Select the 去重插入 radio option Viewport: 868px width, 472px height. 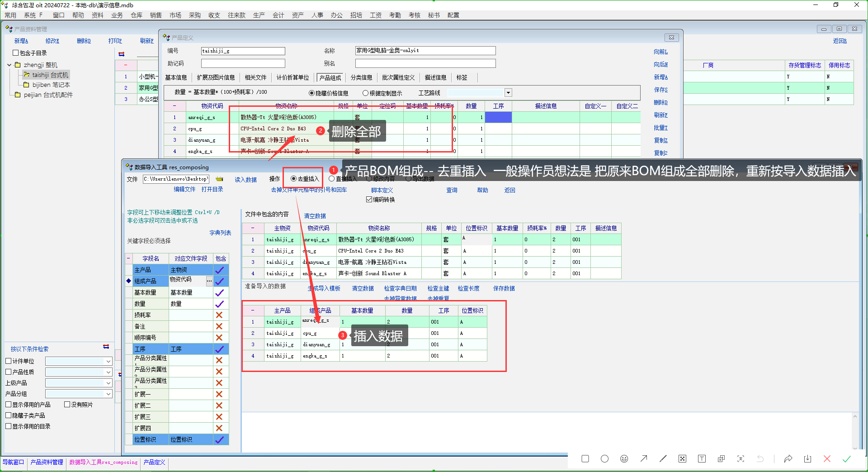click(x=294, y=179)
